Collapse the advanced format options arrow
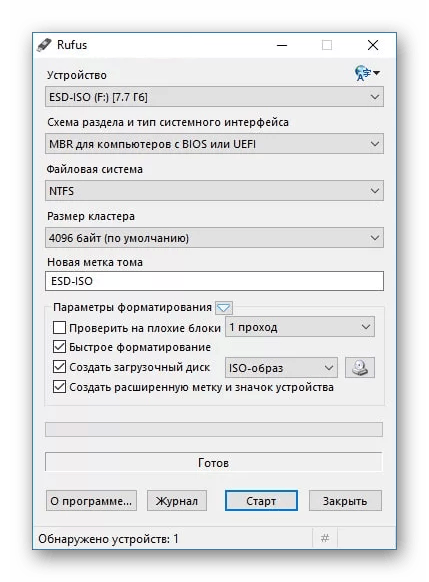 [x=223, y=308]
